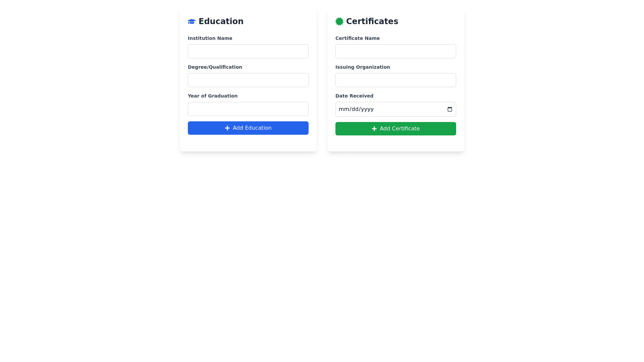Screen dimensions: 644x362
Task: Click the plus icon on Add Education
Action: 227,128
